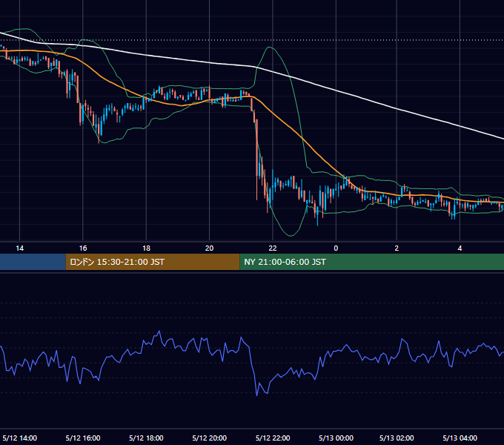Select the 5/12 16:00 time label
504x445 pixels.
coord(83,438)
